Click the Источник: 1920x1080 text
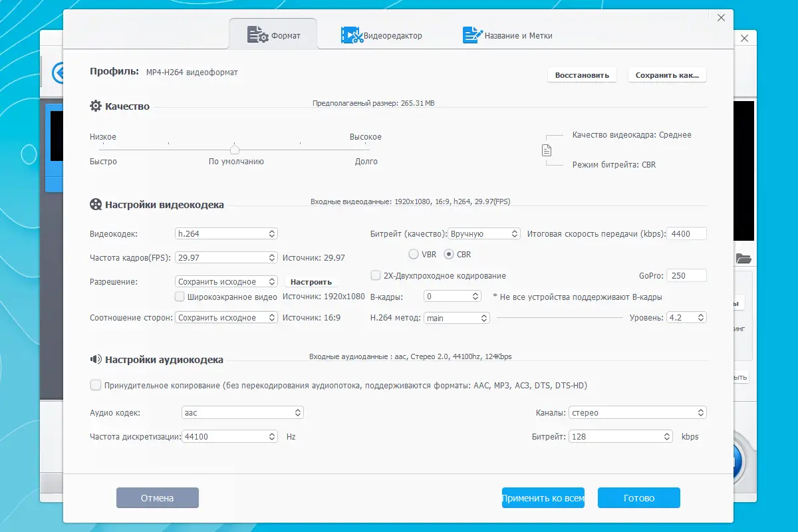 click(x=324, y=297)
